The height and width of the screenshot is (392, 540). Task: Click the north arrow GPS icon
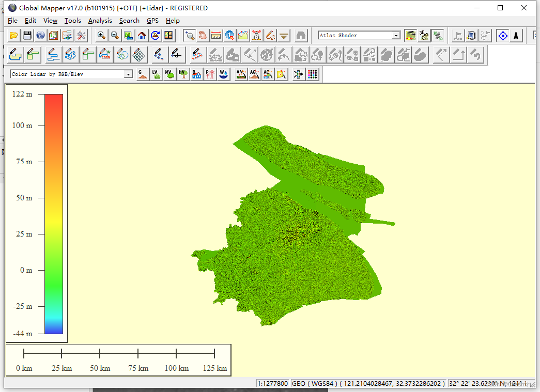pos(516,36)
